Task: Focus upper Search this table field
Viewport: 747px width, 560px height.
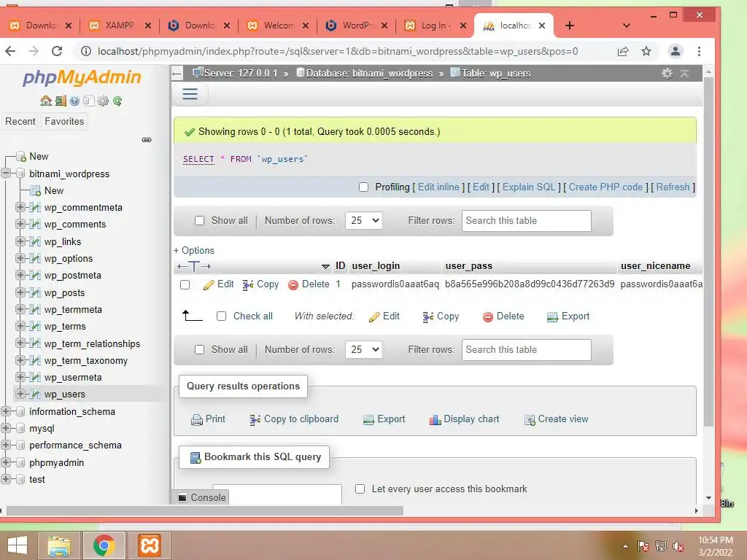Action: [x=527, y=221]
